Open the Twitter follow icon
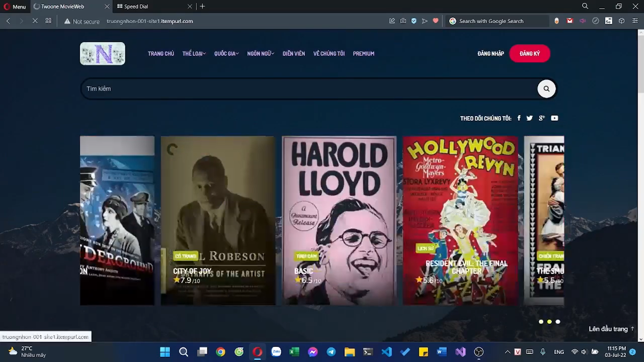 pos(530,118)
